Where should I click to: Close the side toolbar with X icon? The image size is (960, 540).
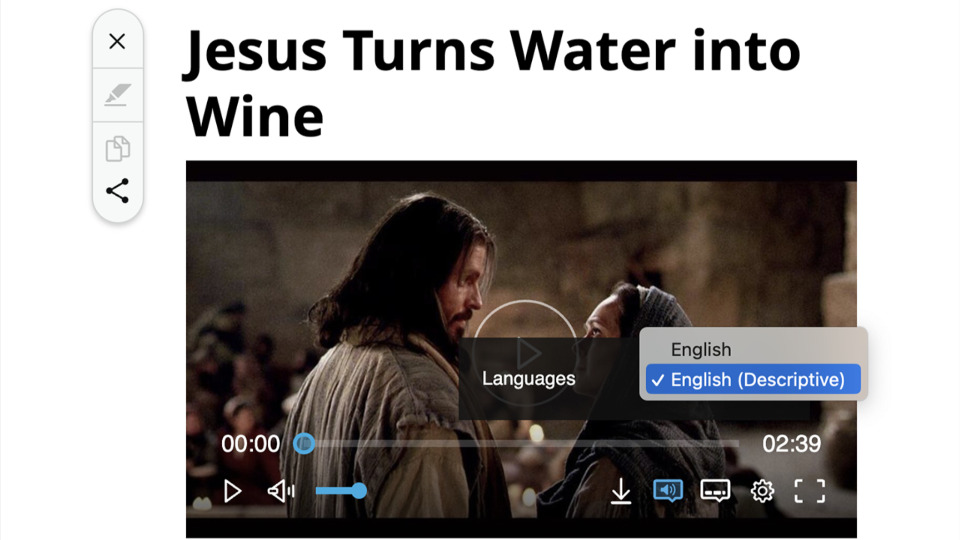(x=117, y=41)
